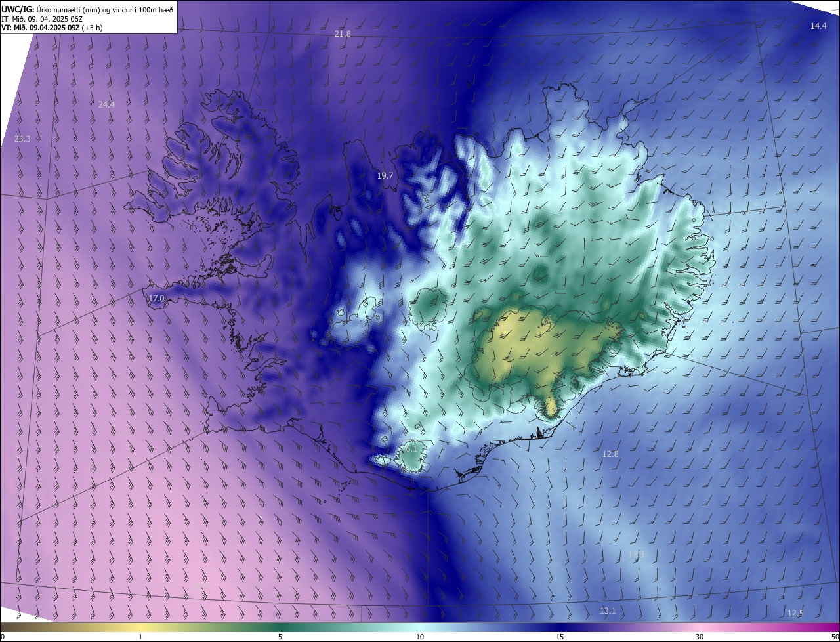Click the color scale tick labeled 10

(420, 637)
